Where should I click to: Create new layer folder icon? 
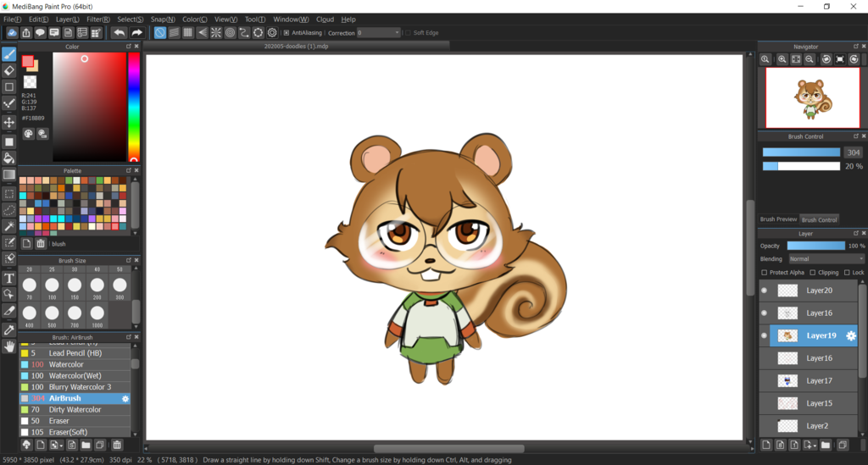[826, 445]
